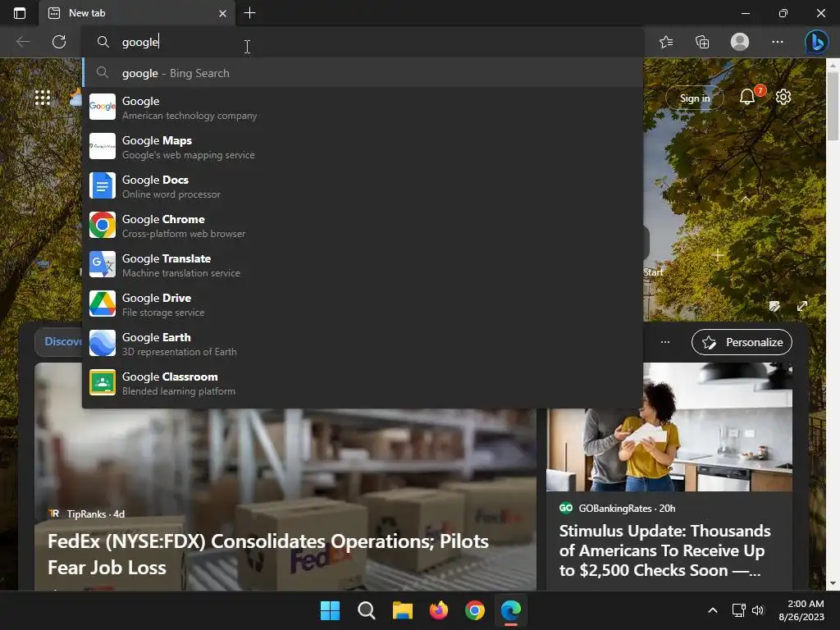840x630 pixels.
Task: Open the feed ellipsis menu beside Personalize
Action: 664,342
